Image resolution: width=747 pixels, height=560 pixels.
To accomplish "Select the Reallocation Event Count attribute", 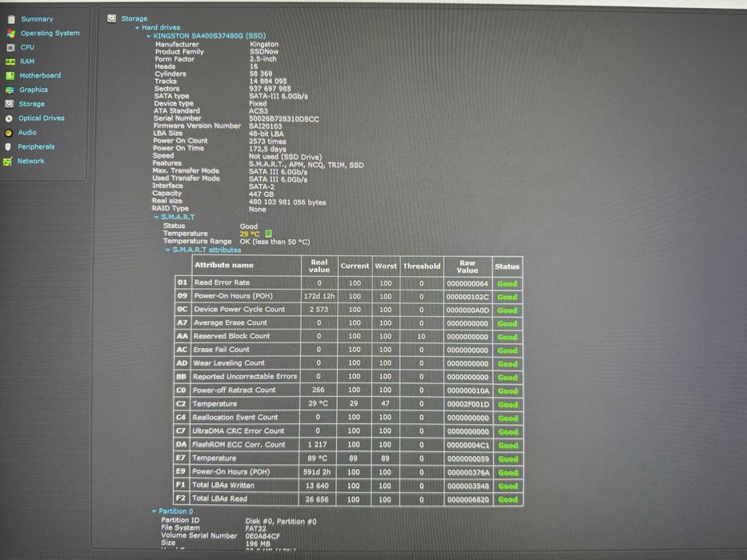I will point(235,417).
